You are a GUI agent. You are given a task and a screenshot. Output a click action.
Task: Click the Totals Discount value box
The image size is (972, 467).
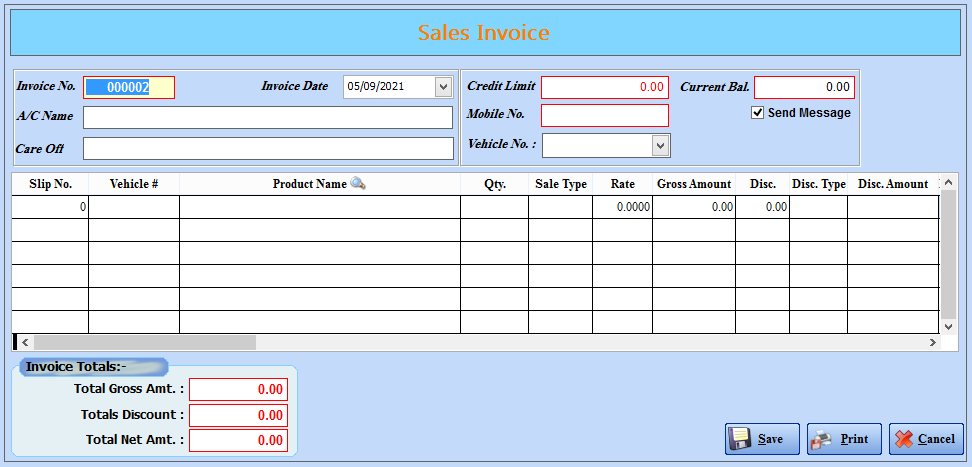pyautogui.click(x=239, y=415)
